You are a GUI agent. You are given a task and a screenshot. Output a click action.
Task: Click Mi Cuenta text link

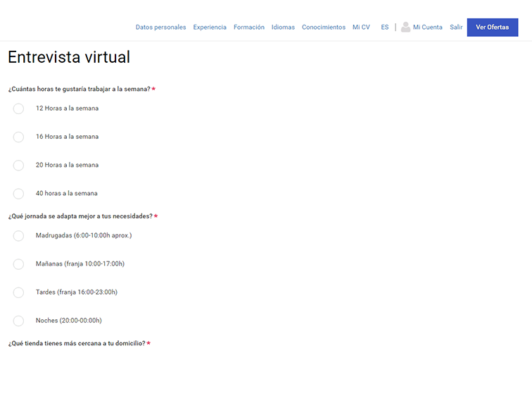click(x=428, y=27)
